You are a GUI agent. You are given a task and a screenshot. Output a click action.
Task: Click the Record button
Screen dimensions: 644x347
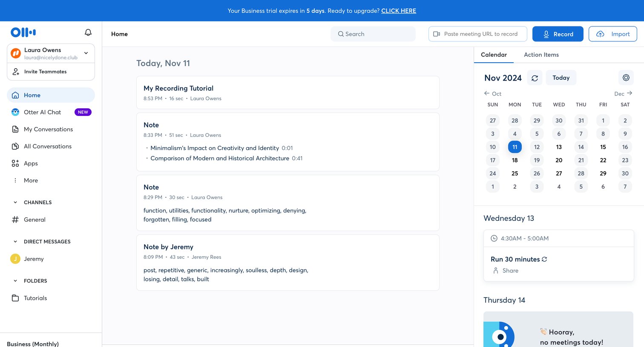(x=558, y=34)
